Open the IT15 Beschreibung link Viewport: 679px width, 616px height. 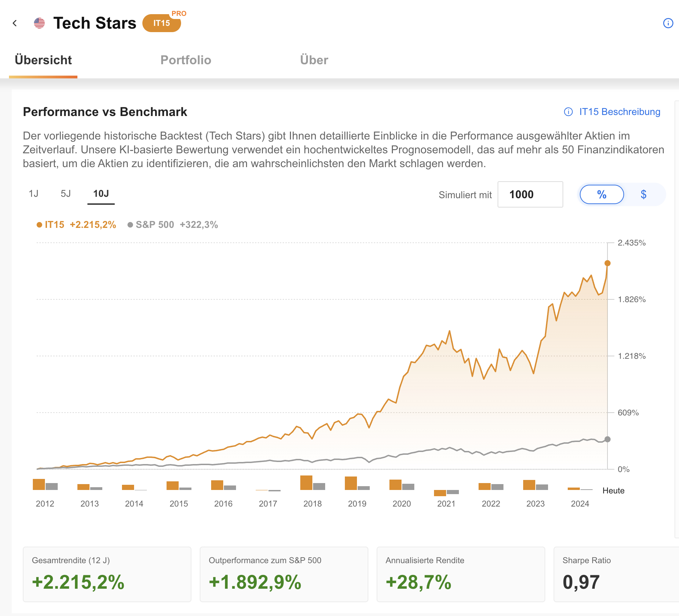tap(620, 112)
